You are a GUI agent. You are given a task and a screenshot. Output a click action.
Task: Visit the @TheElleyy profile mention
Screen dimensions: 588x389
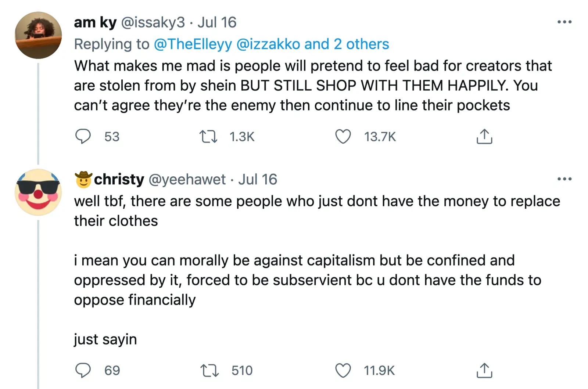pos(193,44)
